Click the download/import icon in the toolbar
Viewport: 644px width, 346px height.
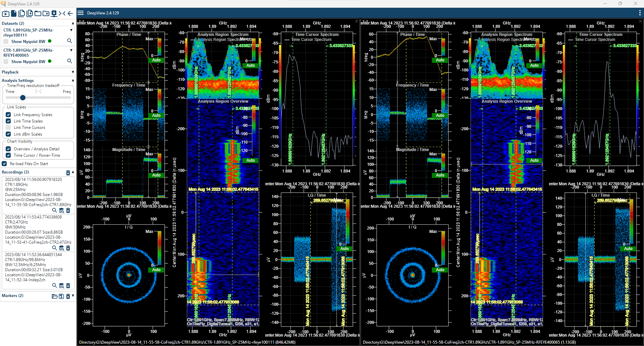coord(54,13)
